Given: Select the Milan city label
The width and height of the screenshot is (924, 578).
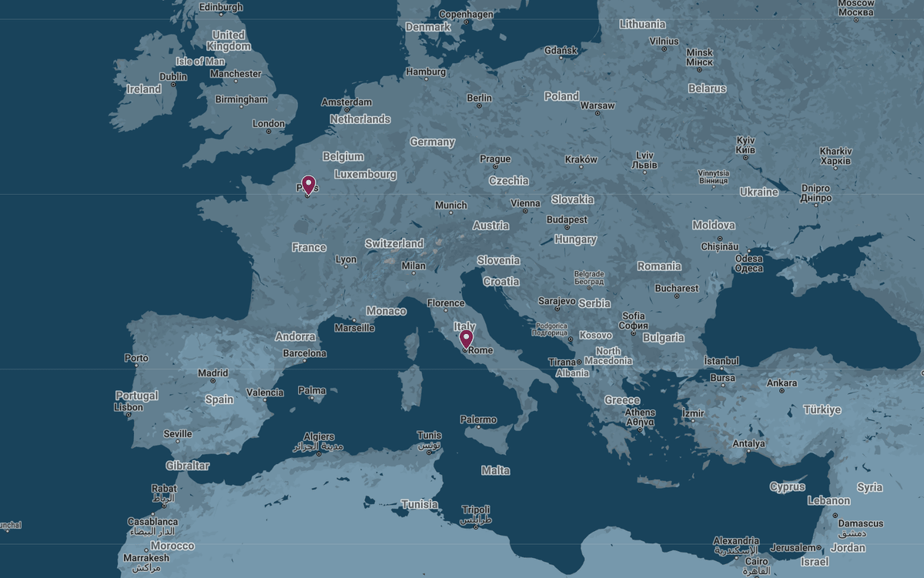Looking at the screenshot, I should coord(413,266).
